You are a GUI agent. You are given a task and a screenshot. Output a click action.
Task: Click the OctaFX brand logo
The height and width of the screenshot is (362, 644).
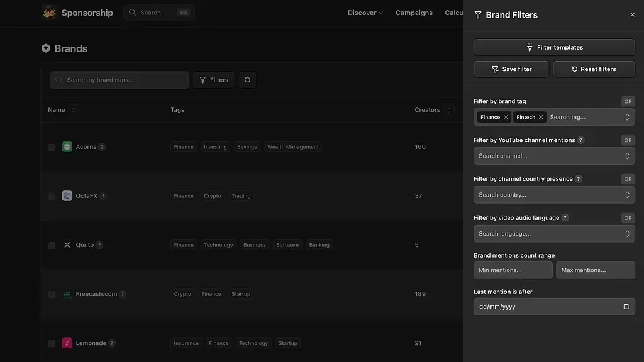point(67,196)
